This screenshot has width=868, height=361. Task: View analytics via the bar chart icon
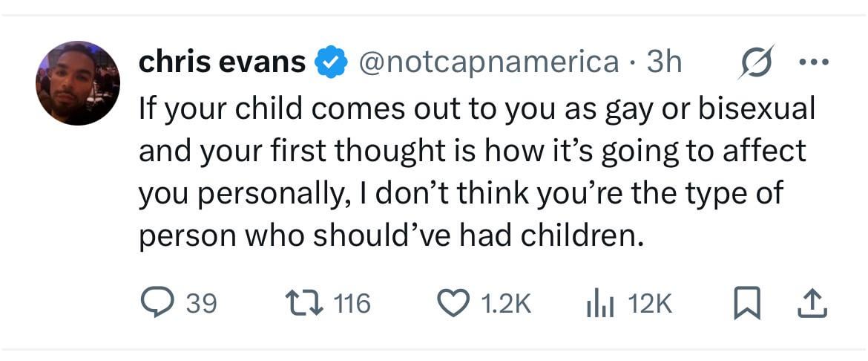[597, 303]
